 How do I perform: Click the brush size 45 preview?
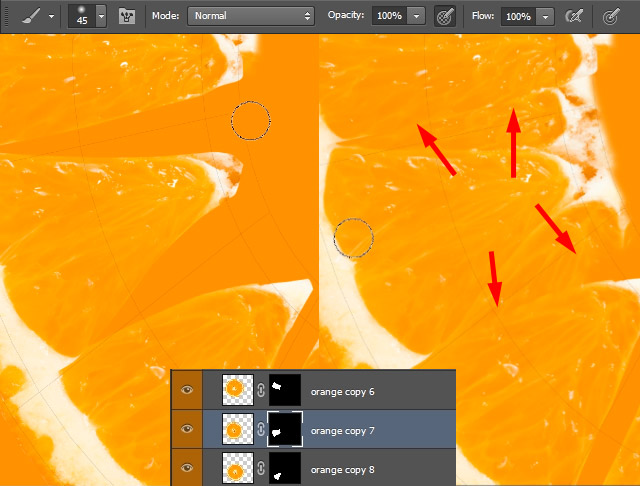(82, 16)
